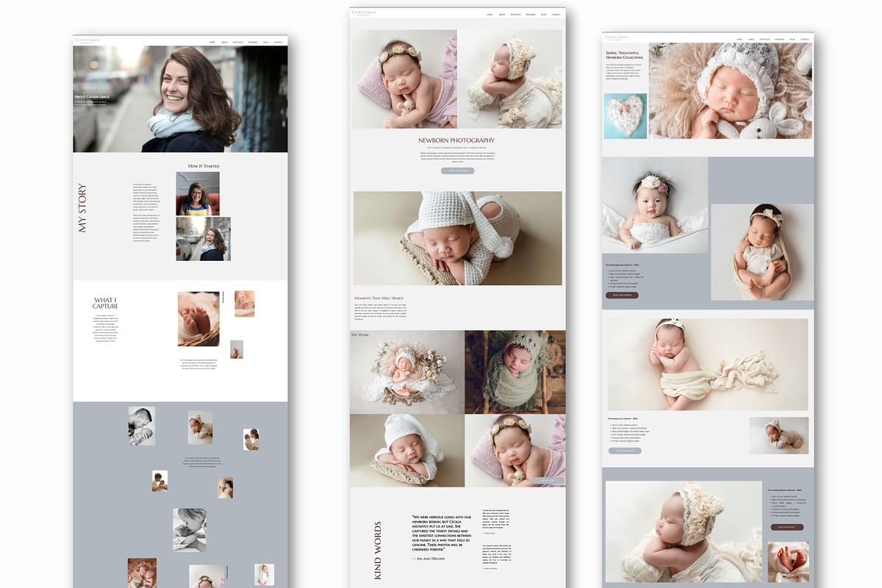Screen dimensions: 882x588
Task: Click the 'Jim and Melody' testimonial signature
Action: [429, 559]
